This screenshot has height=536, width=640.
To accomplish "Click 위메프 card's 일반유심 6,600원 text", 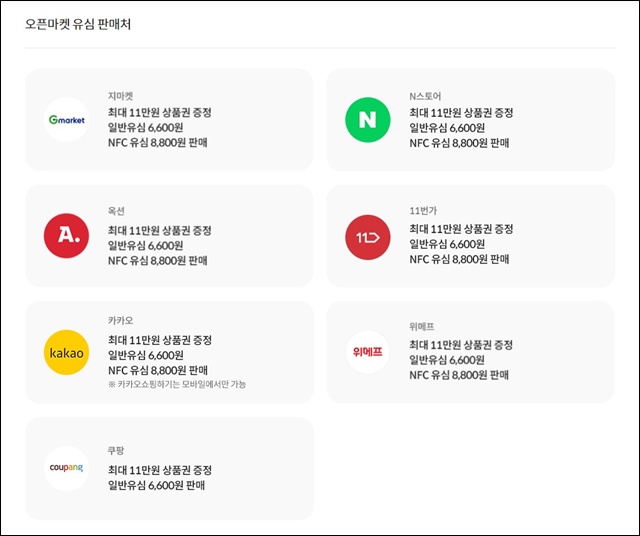I will point(447,360).
